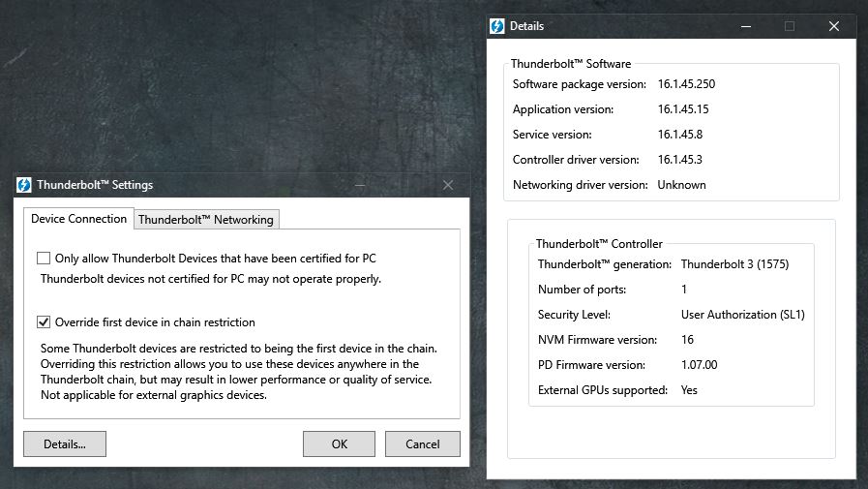Minimize the Thunderbolt Settings dialog
The height and width of the screenshot is (489, 868).
pos(359,185)
